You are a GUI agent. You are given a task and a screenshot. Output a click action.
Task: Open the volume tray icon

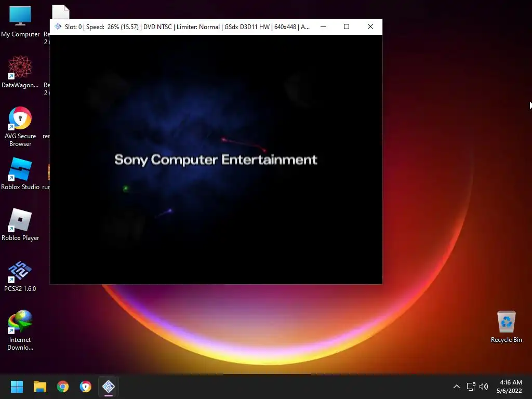pyautogui.click(x=484, y=387)
